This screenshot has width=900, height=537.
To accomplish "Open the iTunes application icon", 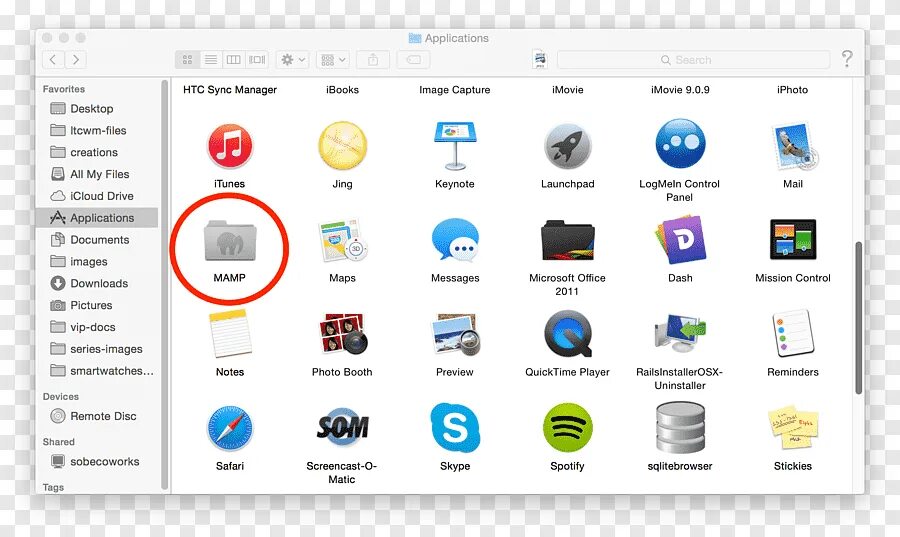I will (x=230, y=146).
